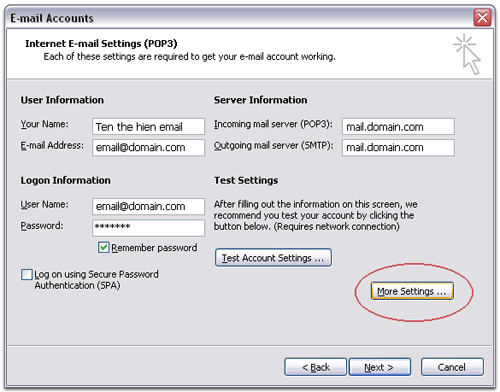Go back with the < Back button
The image size is (500, 392).
(315, 367)
